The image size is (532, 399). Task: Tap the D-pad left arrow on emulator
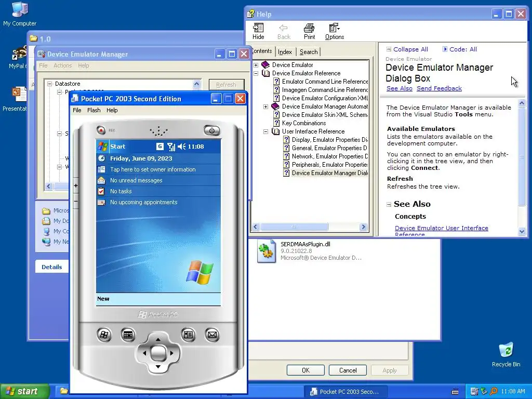(144, 353)
